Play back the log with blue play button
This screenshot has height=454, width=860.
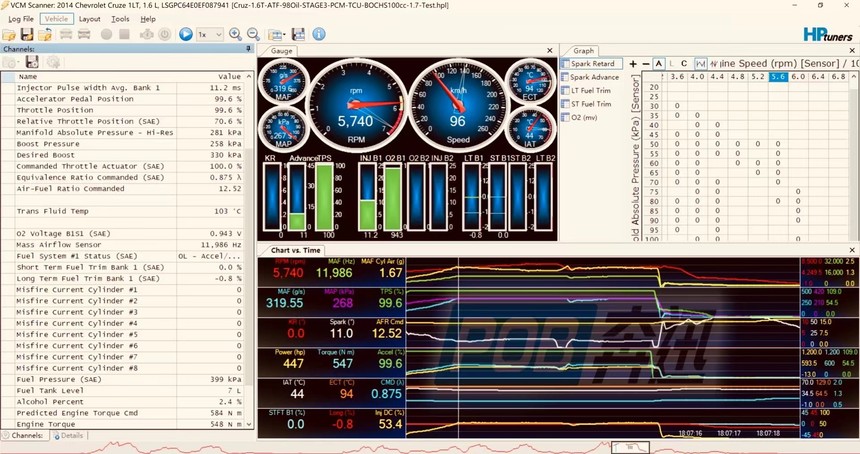pos(186,34)
